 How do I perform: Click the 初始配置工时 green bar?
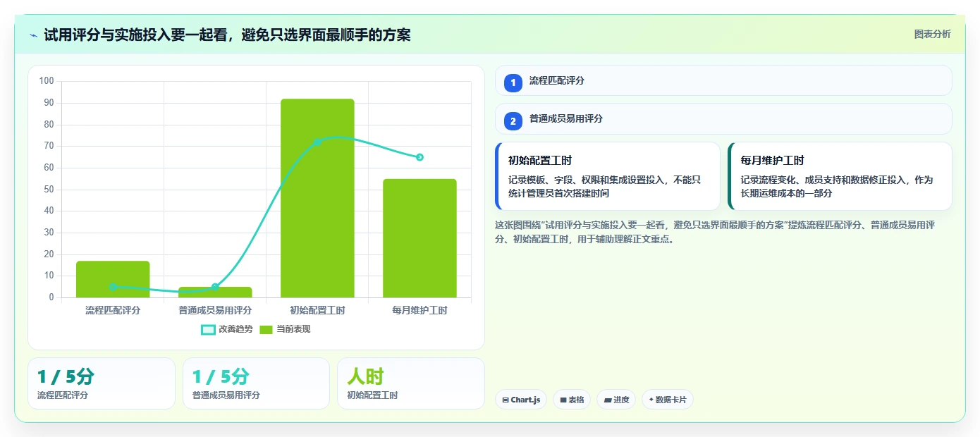[x=317, y=198]
